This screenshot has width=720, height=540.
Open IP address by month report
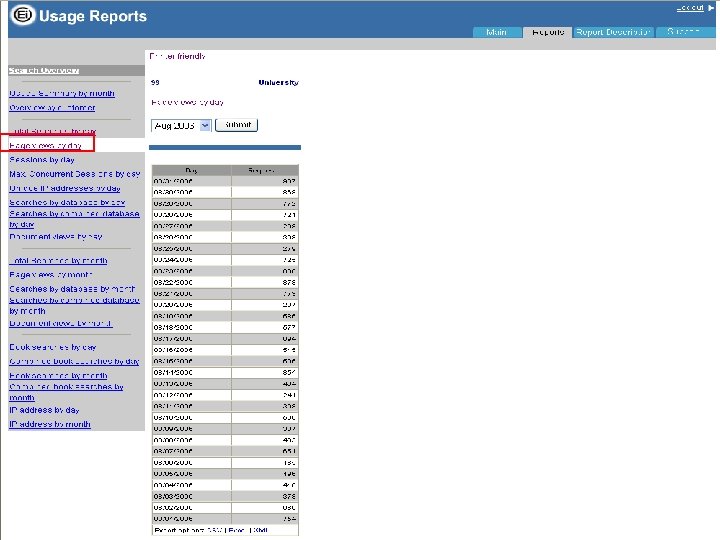pyautogui.click(x=50, y=424)
